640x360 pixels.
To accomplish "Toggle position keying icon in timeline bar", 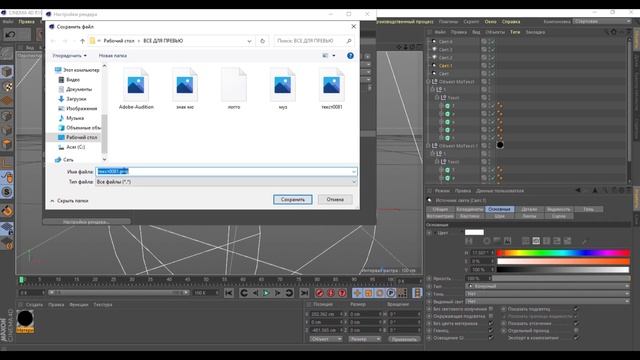I will 357,293.
